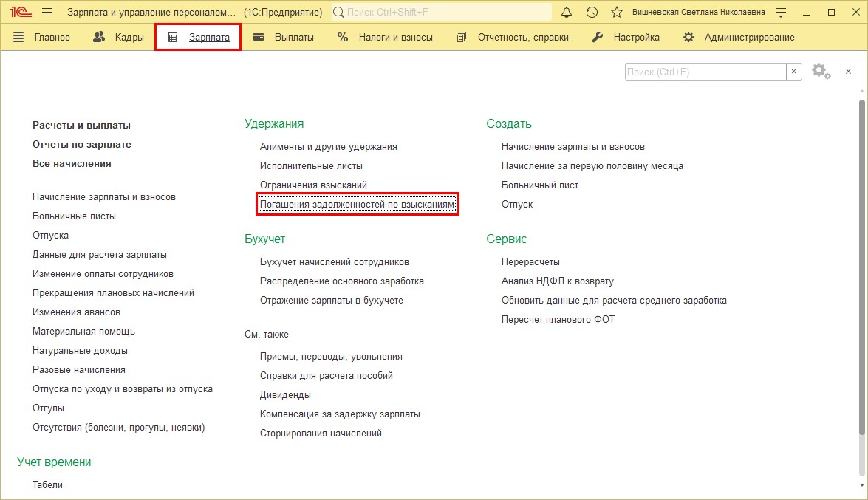The height and width of the screenshot is (500, 868).
Task: Open Погашения задолженностей по взысканиям
Action: point(358,205)
